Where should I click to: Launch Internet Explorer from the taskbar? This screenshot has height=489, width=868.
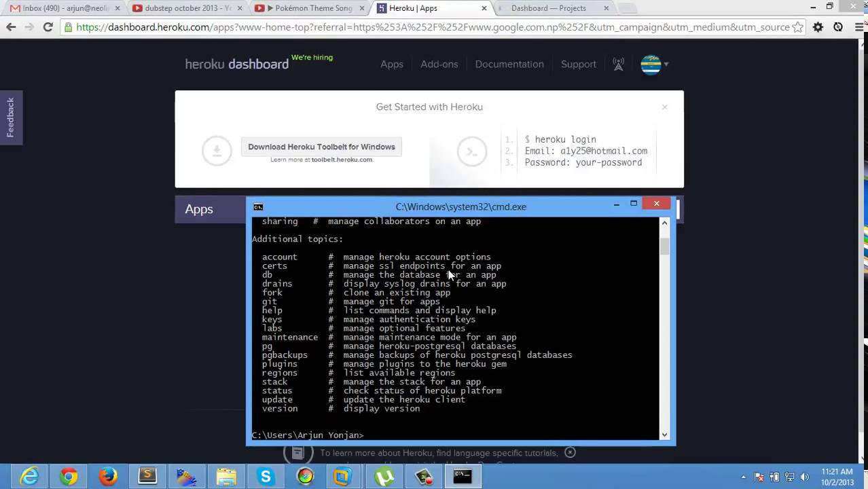(x=29, y=477)
